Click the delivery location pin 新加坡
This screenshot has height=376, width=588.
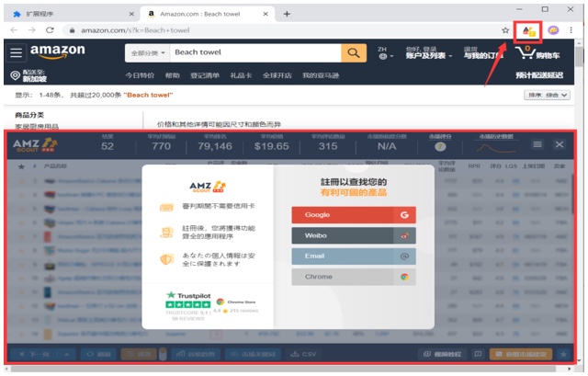28,75
